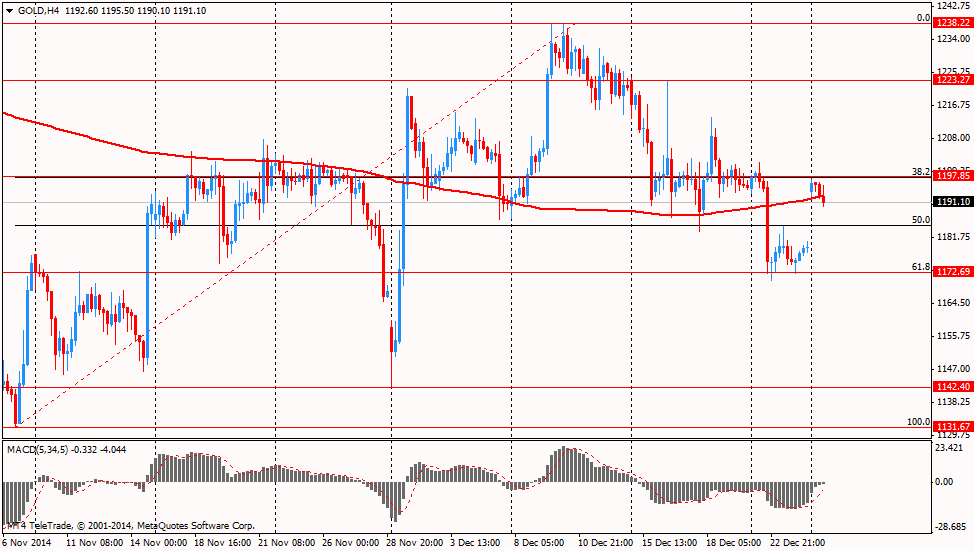Click the 1142.40 red price label
Viewport: 974px width, 551px height.
pos(953,386)
